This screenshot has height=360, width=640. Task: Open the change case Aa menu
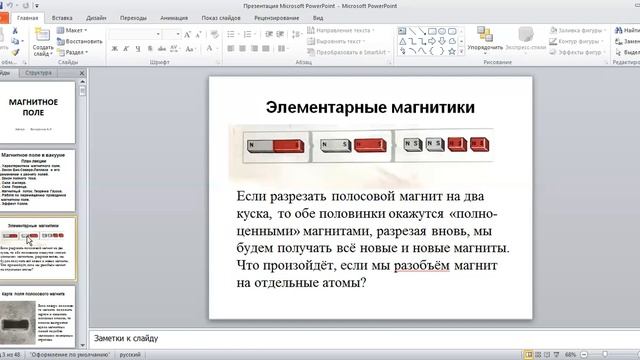[x=190, y=49]
